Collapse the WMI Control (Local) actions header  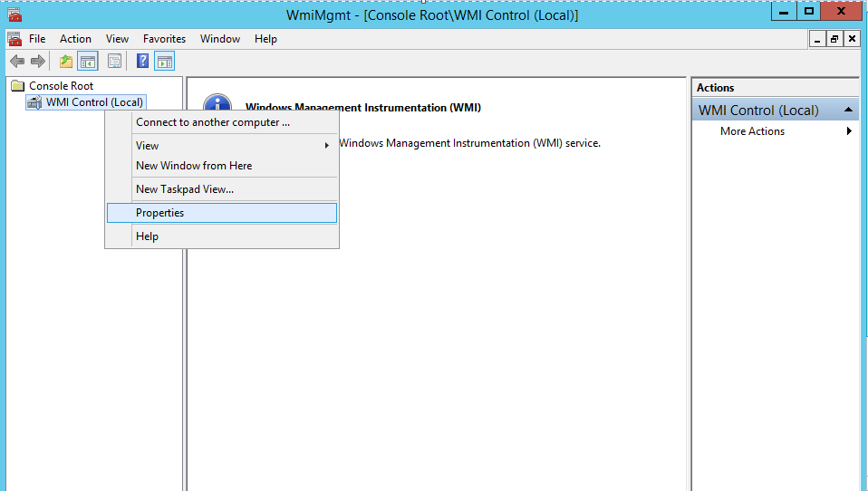tap(848, 110)
